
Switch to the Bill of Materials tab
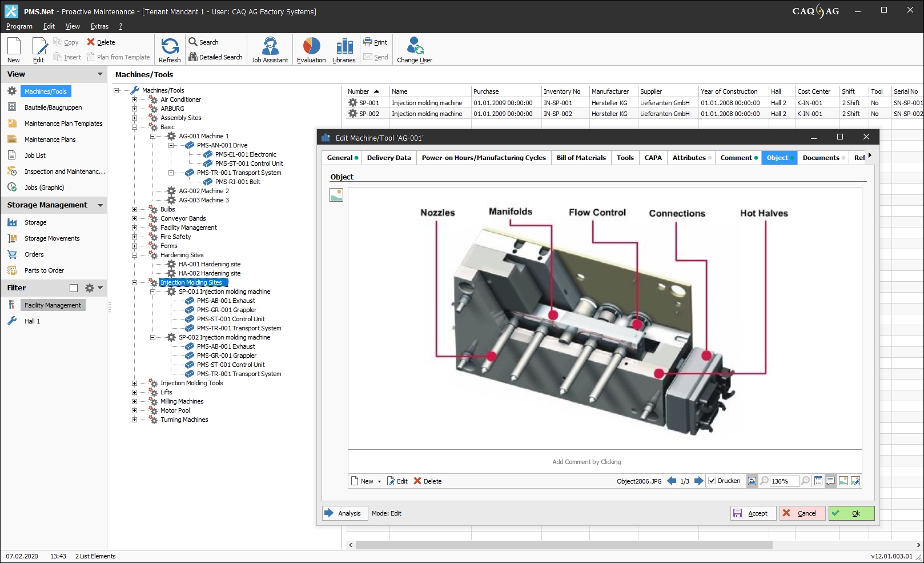pos(581,158)
